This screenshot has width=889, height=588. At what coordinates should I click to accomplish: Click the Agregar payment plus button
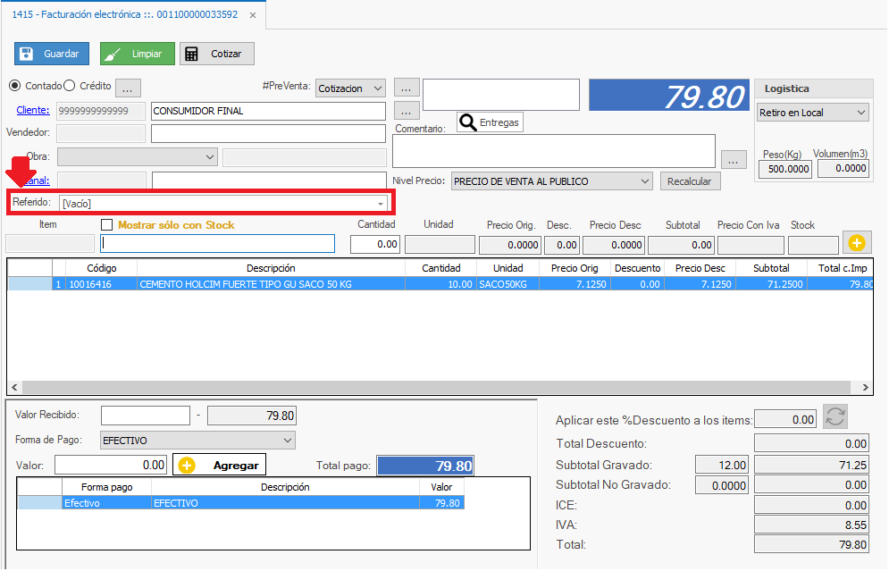[x=220, y=465]
